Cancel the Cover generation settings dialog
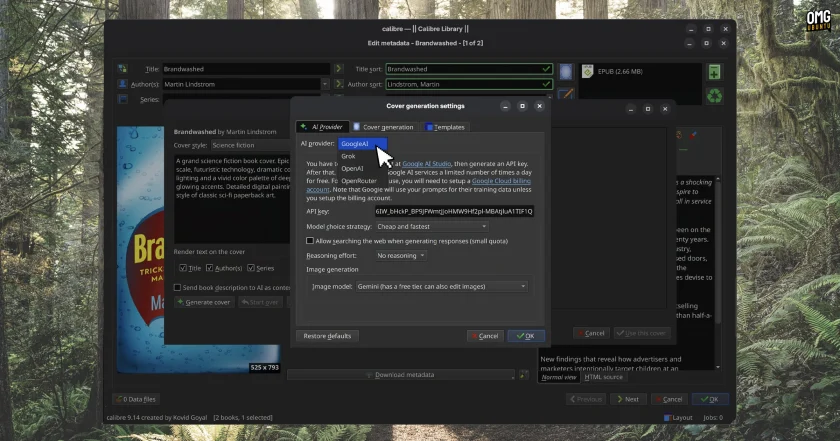This screenshot has width=840, height=441. (x=485, y=336)
